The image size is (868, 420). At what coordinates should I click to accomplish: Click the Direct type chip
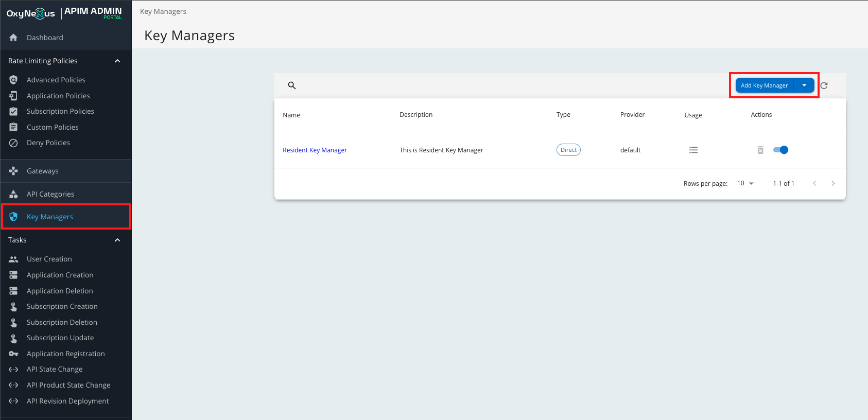[x=568, y=150]
